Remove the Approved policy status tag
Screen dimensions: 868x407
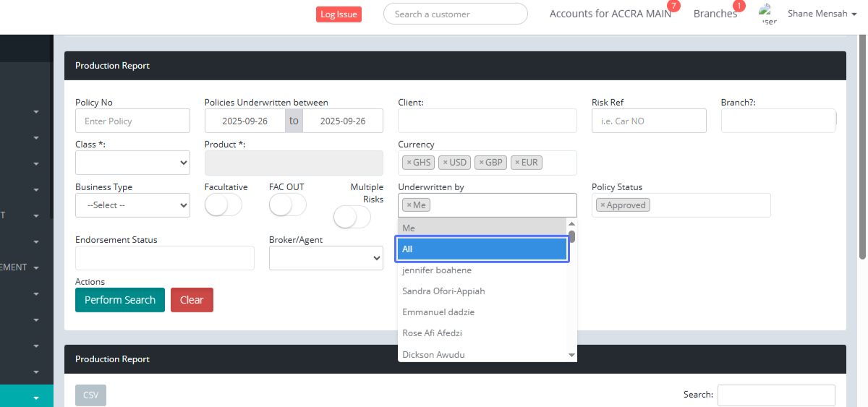603,205
